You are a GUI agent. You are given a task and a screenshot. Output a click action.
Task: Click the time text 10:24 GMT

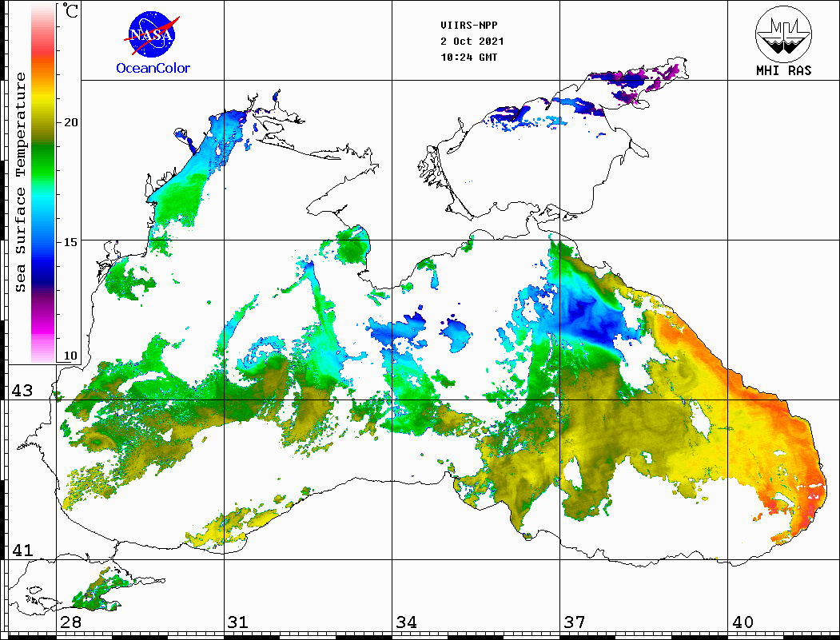(x=468, y=58)
